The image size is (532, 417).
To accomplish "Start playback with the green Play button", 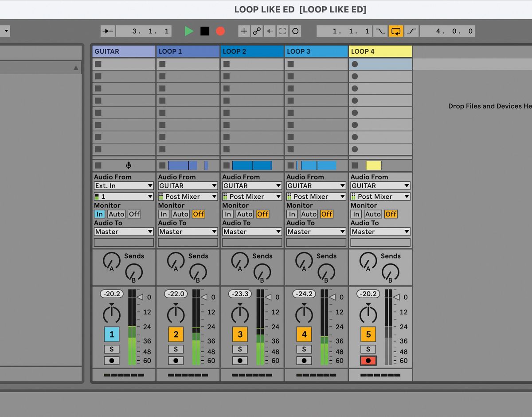I will point(189,31).
